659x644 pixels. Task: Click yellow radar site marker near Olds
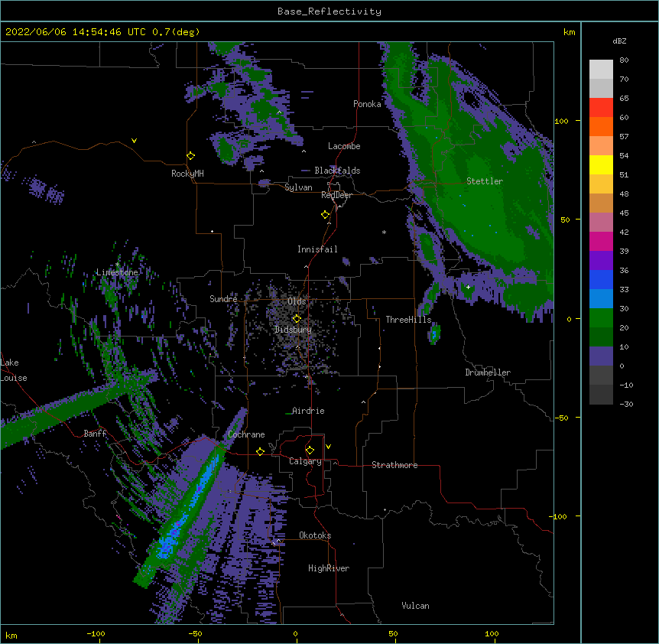pyautogui.click(x=297, y=319)
